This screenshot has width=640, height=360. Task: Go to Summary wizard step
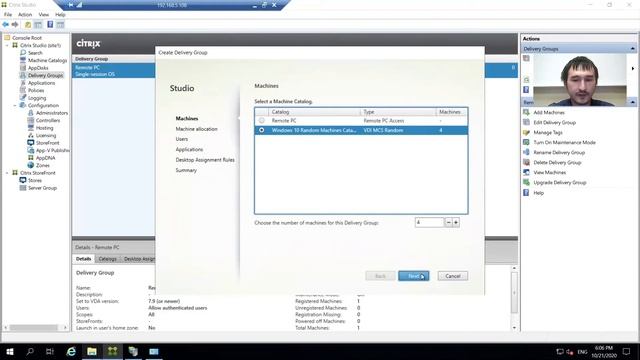click(x=186, y=170)
